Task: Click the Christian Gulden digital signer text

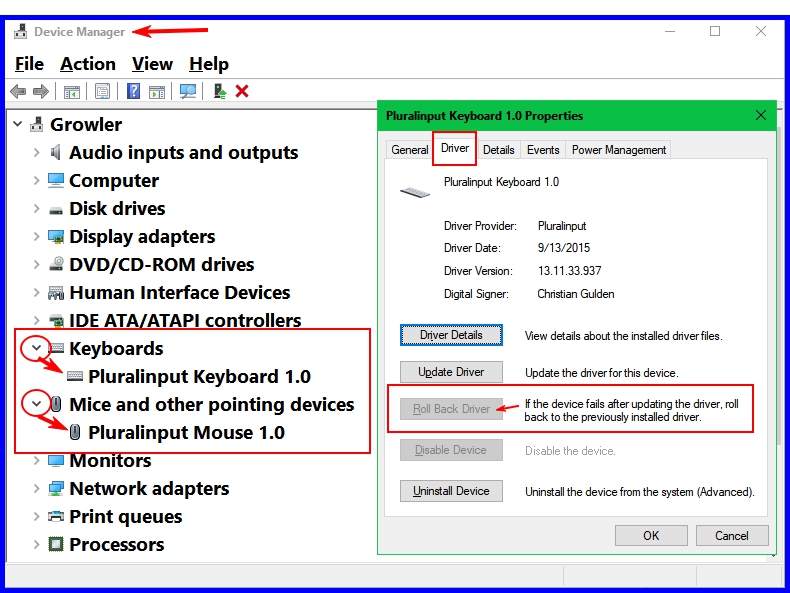Action: (x=576, y=294)
